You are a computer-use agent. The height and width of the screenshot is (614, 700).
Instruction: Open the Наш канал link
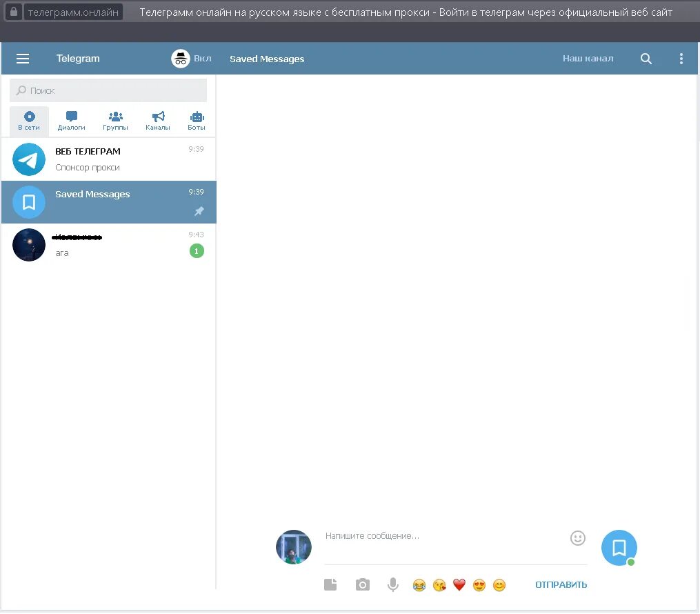pos(588,59)
